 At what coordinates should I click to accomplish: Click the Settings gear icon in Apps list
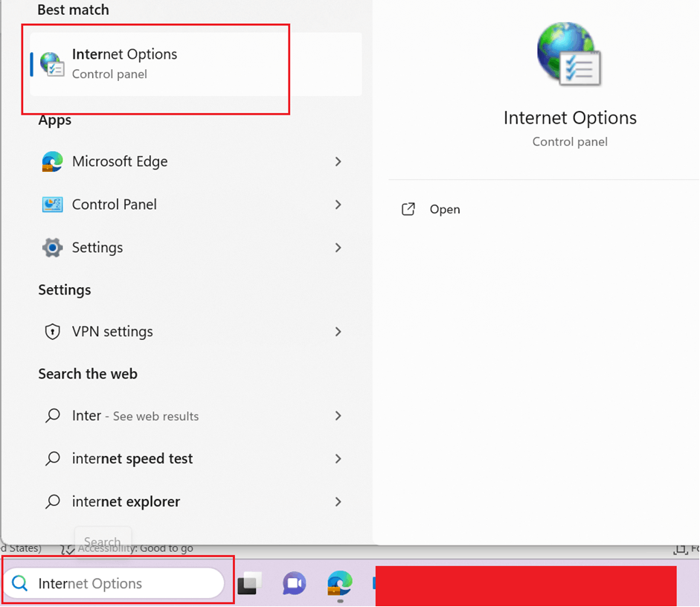tap(52, 247)
